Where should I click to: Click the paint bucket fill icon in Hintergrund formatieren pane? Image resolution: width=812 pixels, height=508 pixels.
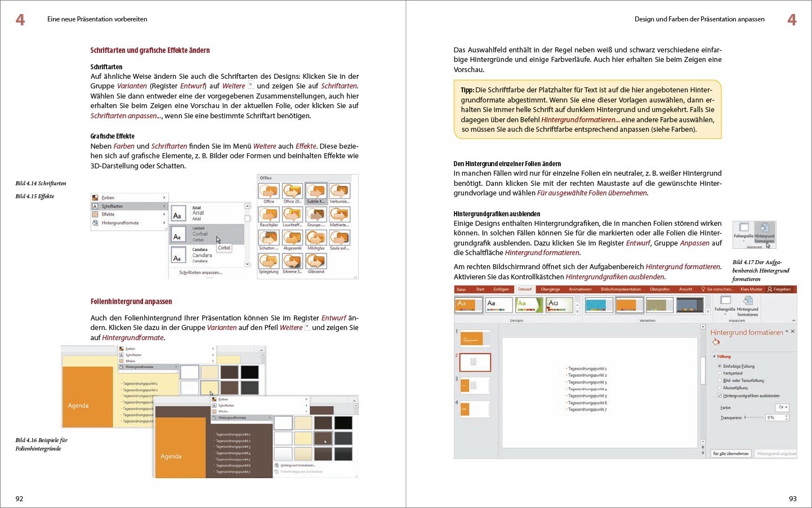coord(716,342)
